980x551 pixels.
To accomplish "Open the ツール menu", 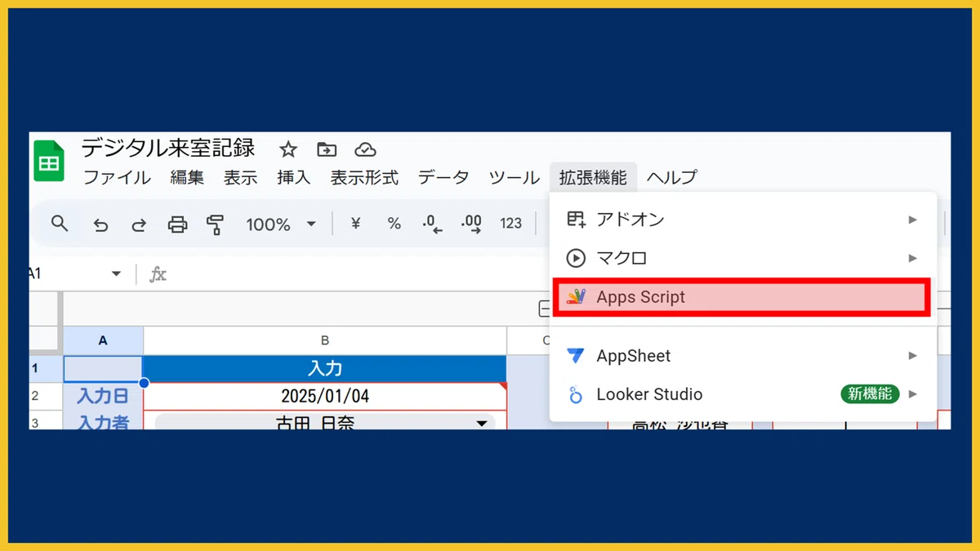I will point(514,177).
